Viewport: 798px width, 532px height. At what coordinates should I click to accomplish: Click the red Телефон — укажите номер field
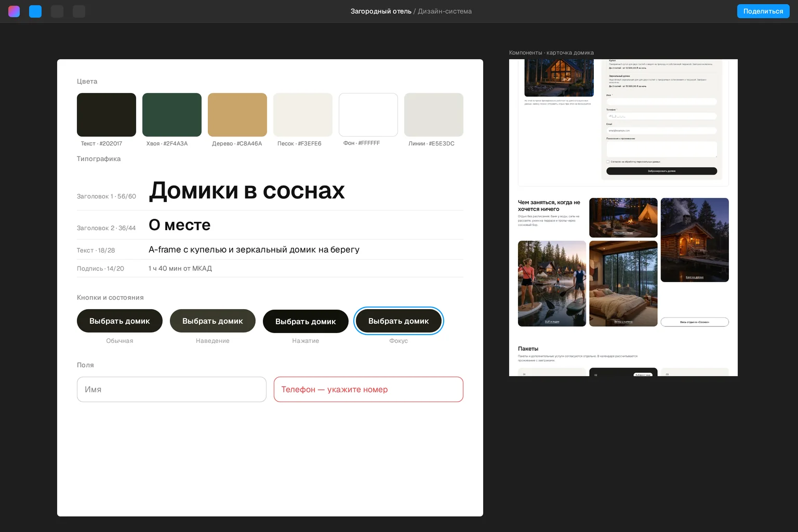368,389
